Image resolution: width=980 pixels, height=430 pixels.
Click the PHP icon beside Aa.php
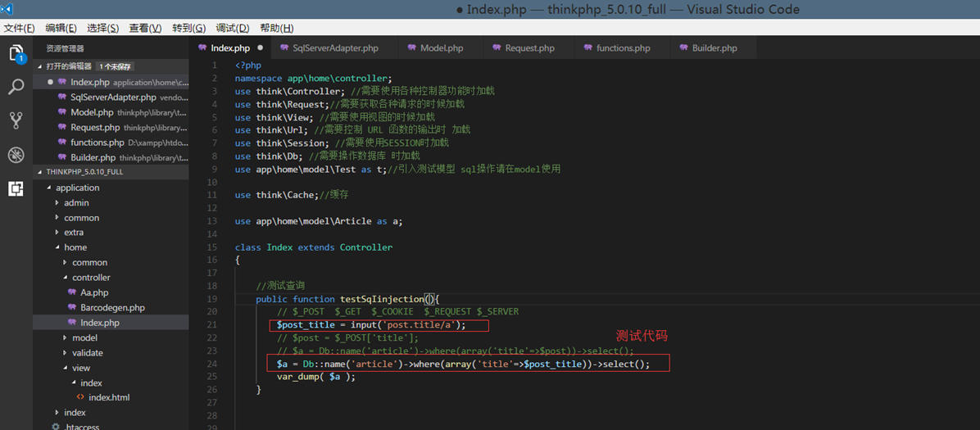coord(72,292)
